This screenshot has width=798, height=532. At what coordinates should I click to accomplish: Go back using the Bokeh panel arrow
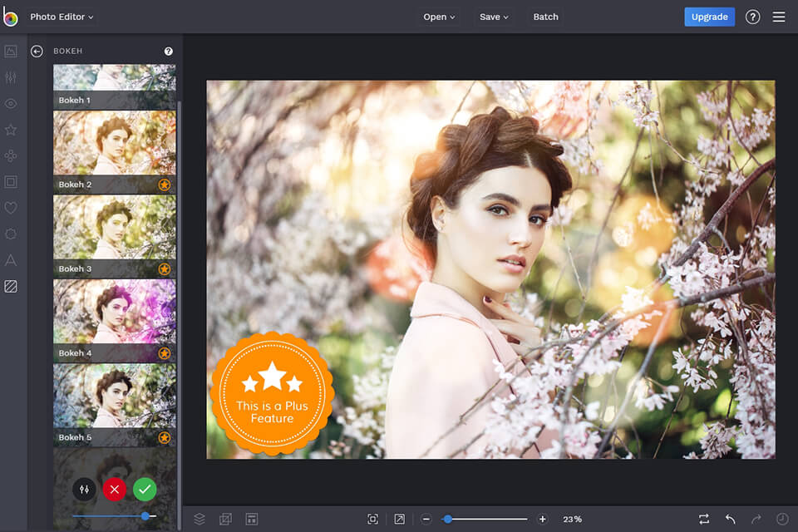click(x=37, y=52)
